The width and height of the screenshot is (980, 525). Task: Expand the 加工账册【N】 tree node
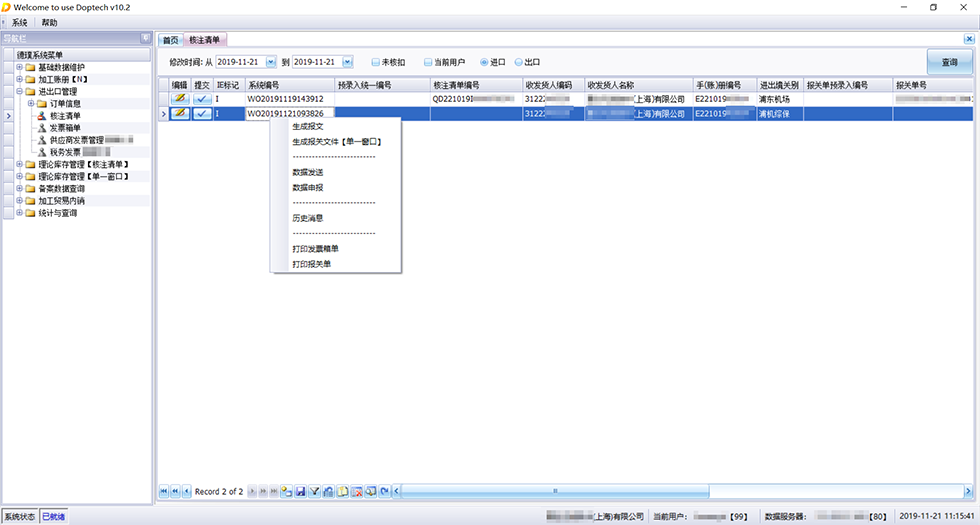[19, 79]
